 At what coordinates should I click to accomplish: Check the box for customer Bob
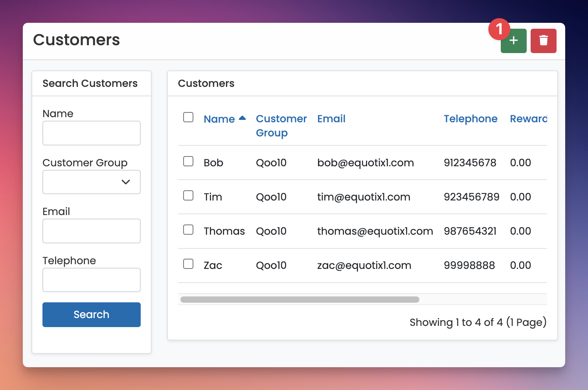point(188,161)
